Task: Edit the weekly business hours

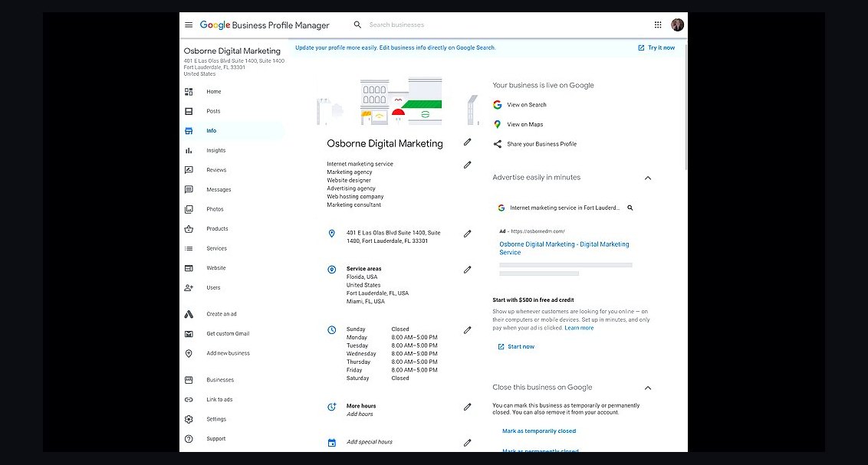Action: point(467,330)
